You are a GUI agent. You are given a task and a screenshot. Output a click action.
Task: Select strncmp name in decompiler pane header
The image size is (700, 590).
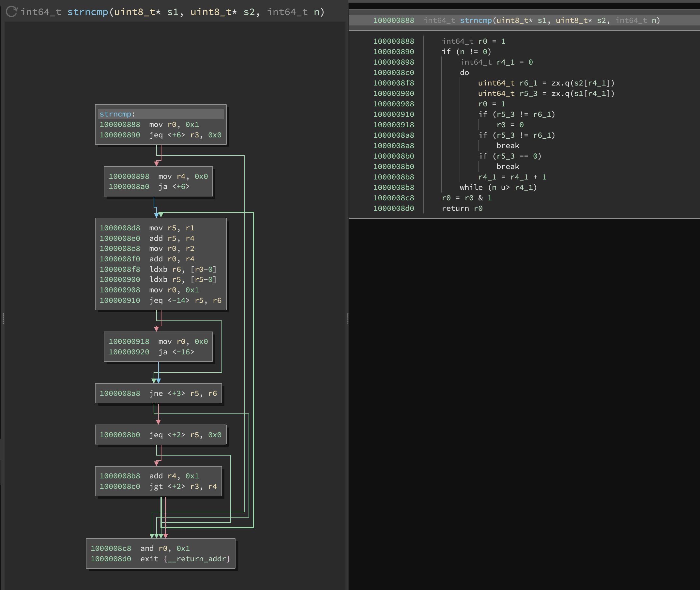(475, 21)
